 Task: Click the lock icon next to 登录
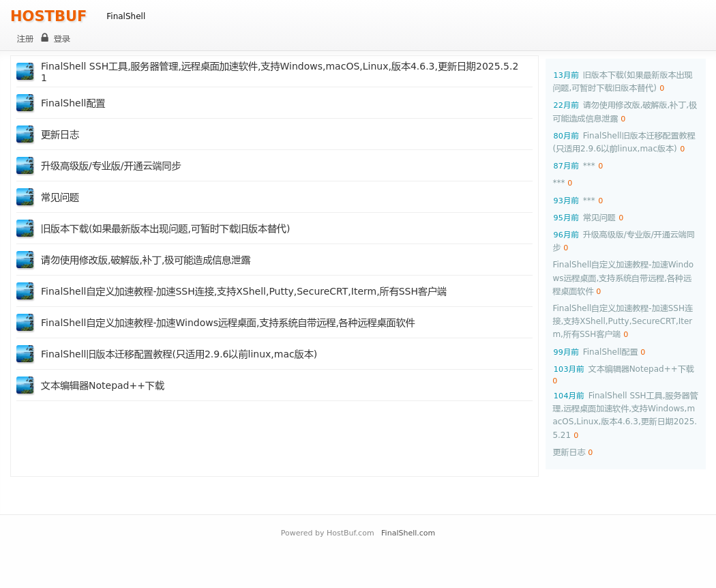(45, 38)
